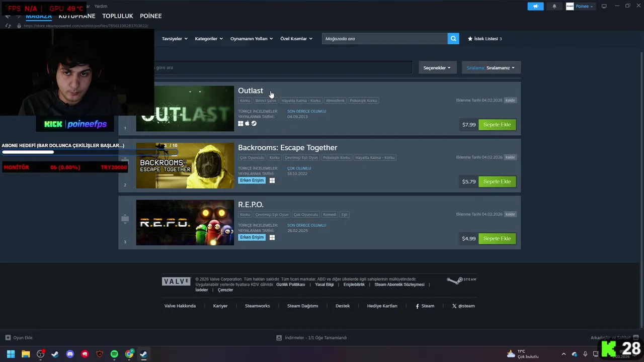This screenshot has width=644, height=362.
Task: Click the page reload icon
Action: (x=8, y=26)
